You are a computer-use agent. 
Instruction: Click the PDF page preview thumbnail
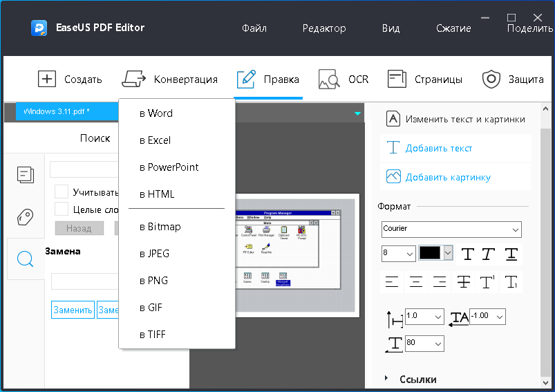(x=297, y=255)
